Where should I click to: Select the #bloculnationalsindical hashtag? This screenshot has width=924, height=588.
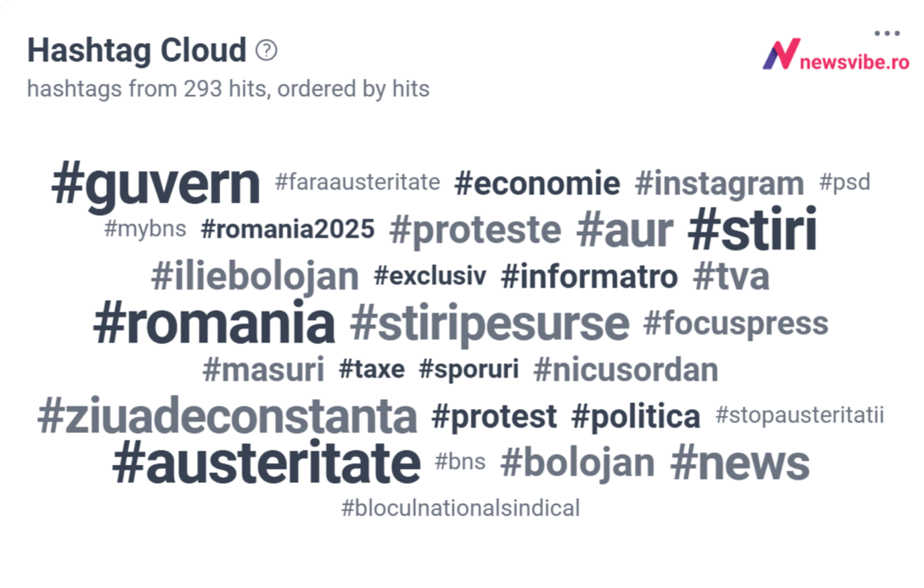pos(461,508)
